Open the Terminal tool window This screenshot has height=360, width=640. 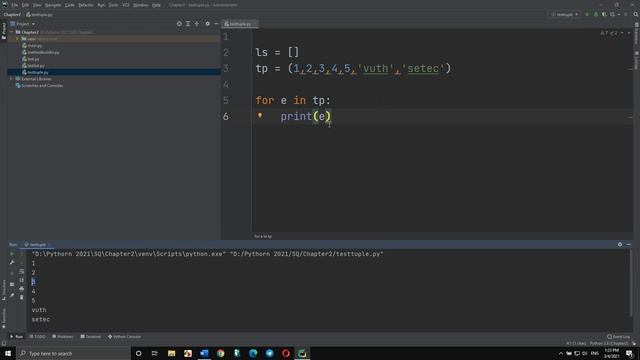[90, 337]
